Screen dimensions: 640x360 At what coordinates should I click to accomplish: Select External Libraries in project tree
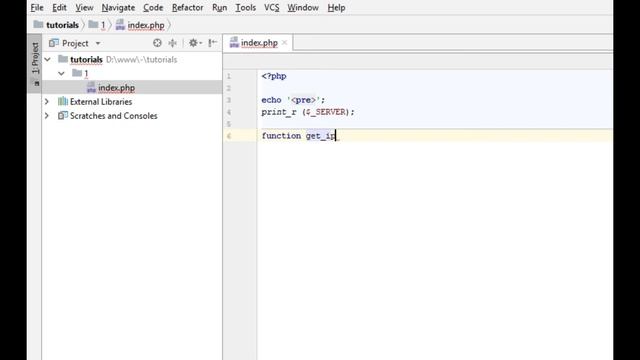pos(101,102)
